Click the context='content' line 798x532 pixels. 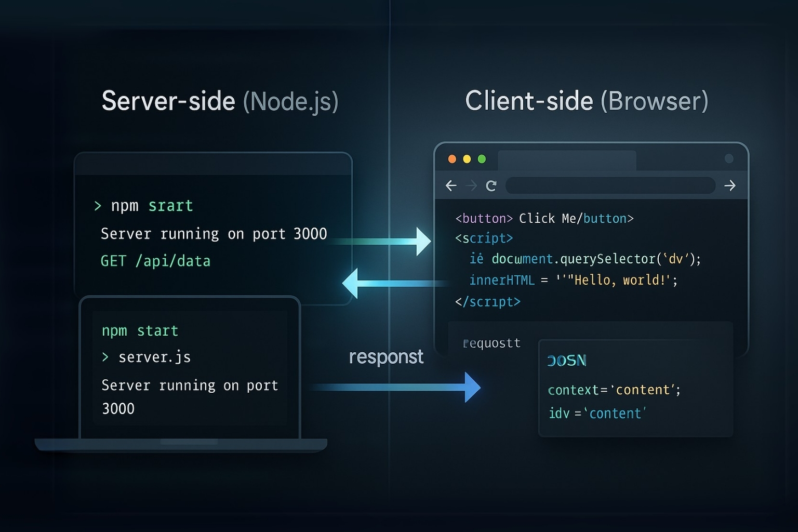614,390
